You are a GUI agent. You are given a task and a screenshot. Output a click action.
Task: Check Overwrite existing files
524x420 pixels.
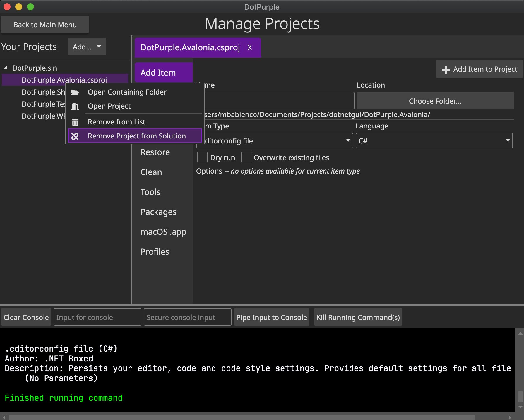pos(246,157)
